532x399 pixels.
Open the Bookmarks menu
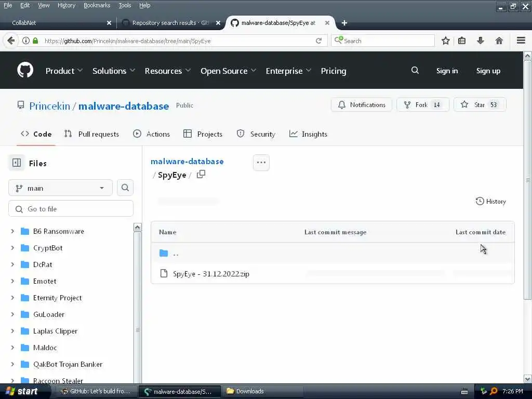[97, 5]
